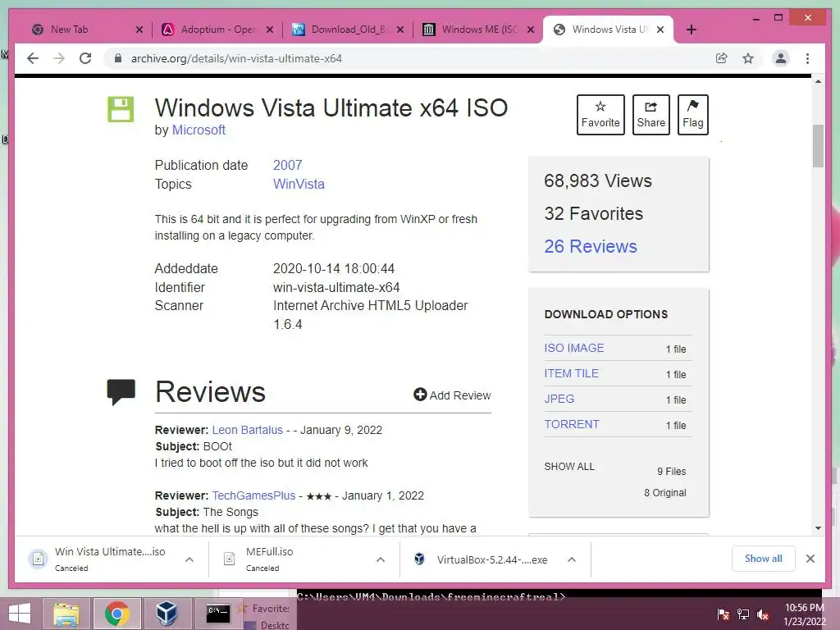
Task: Click the Action Center flag tray icon
Action: point(724,614)
